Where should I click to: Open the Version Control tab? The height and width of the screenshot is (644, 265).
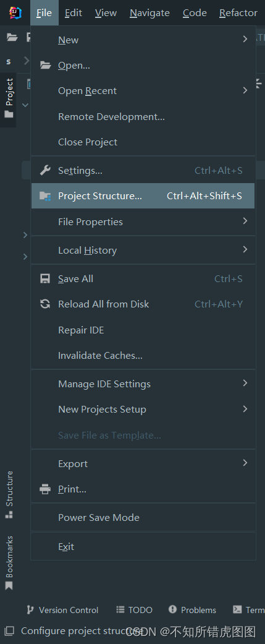pos(63,610)
